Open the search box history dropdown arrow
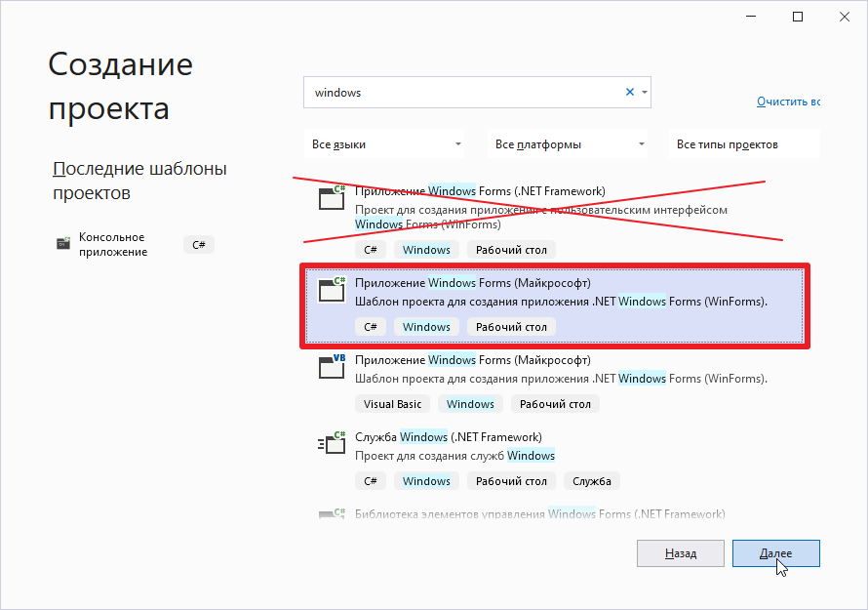Viewport: 868px width, 610px height. pyautogui.click(x=645, y=93)
